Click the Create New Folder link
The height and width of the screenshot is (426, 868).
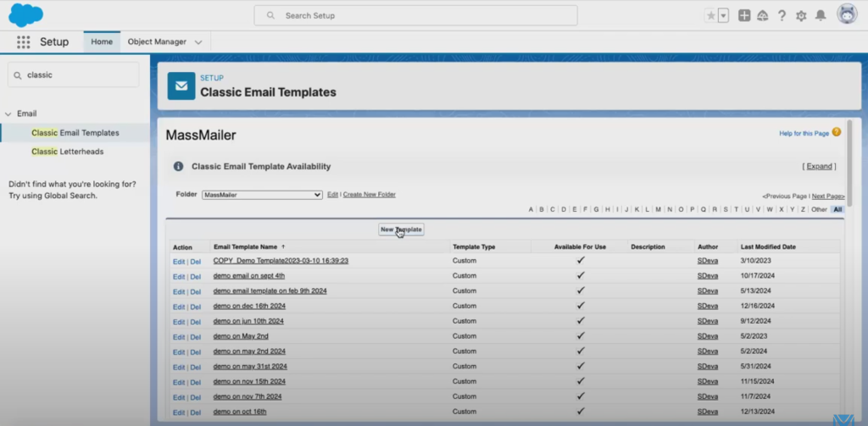click(370, 195)
